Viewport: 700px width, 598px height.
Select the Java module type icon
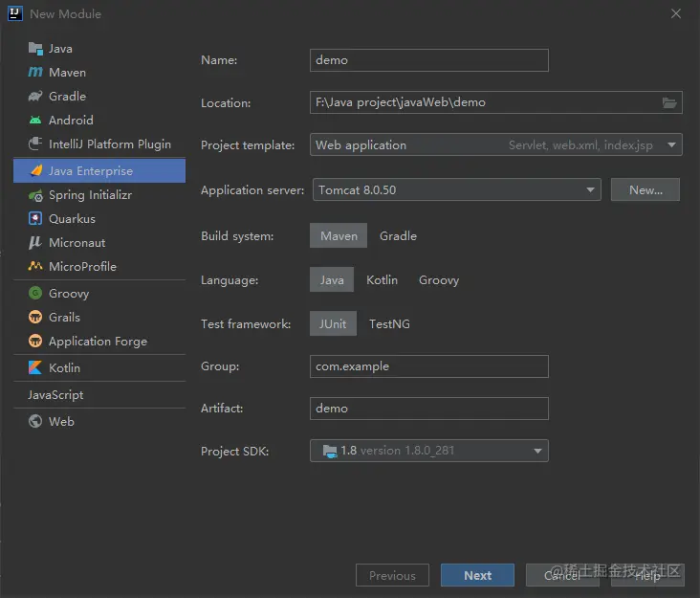(35, 48)
